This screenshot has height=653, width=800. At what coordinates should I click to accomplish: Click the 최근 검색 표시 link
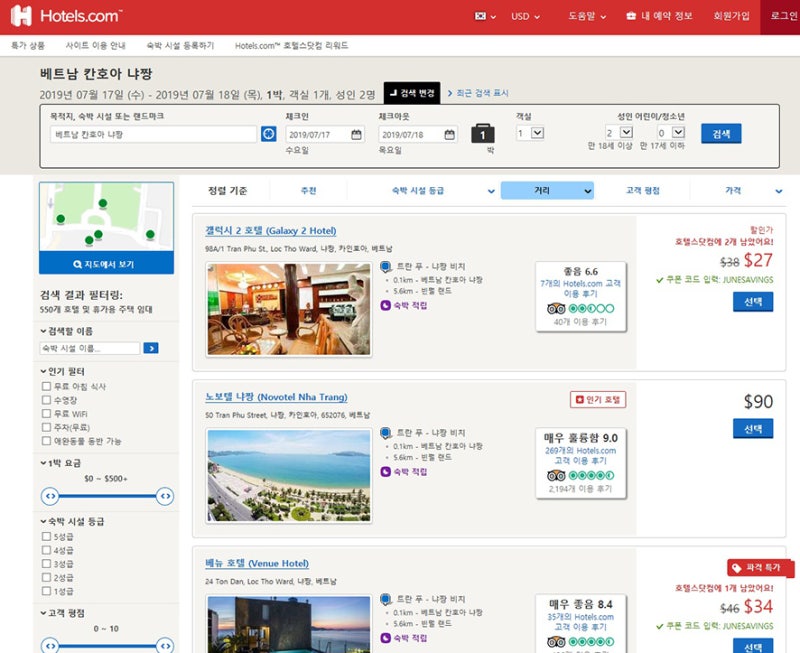click(x=478, y=93)
